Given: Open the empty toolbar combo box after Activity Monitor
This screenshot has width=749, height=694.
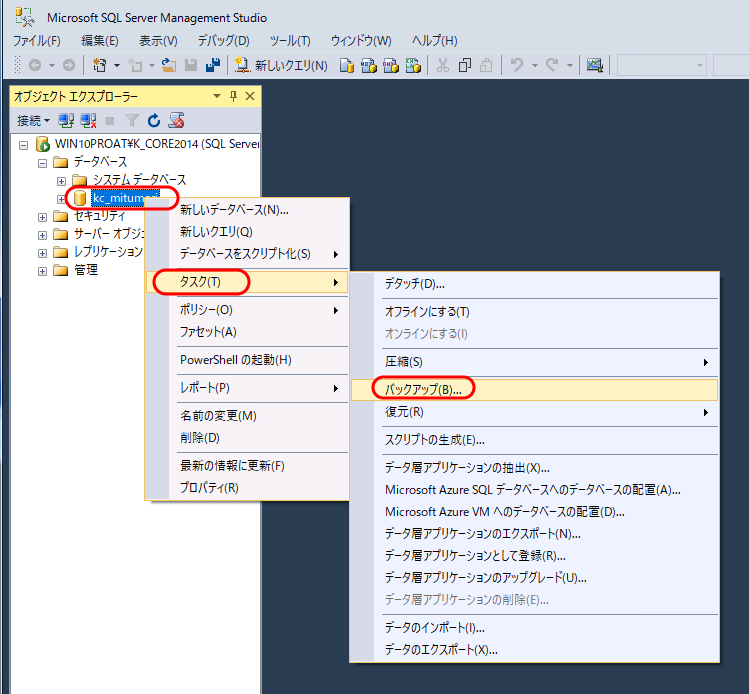Looking at the screenshot, I should (662, 65).
